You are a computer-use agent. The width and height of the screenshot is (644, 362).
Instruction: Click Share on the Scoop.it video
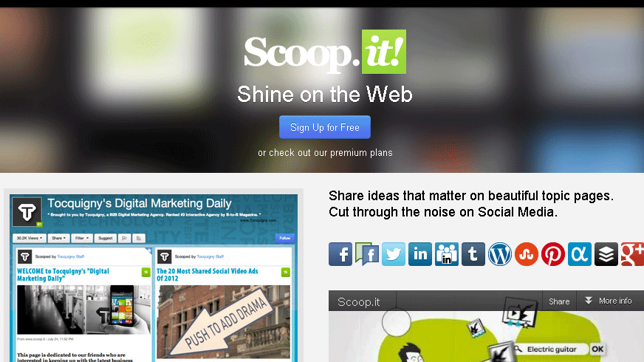[x=559, y=301]
